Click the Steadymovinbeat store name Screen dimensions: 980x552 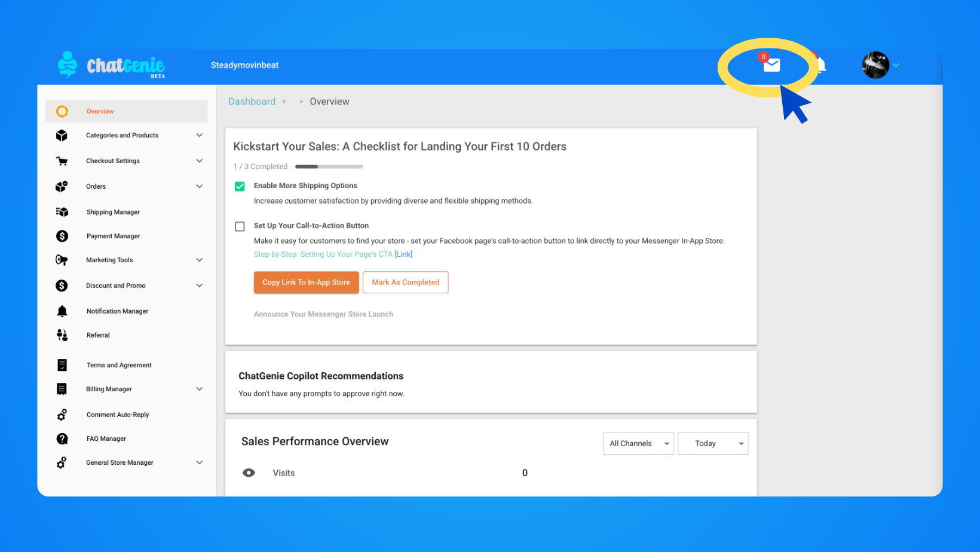point(244,65)
